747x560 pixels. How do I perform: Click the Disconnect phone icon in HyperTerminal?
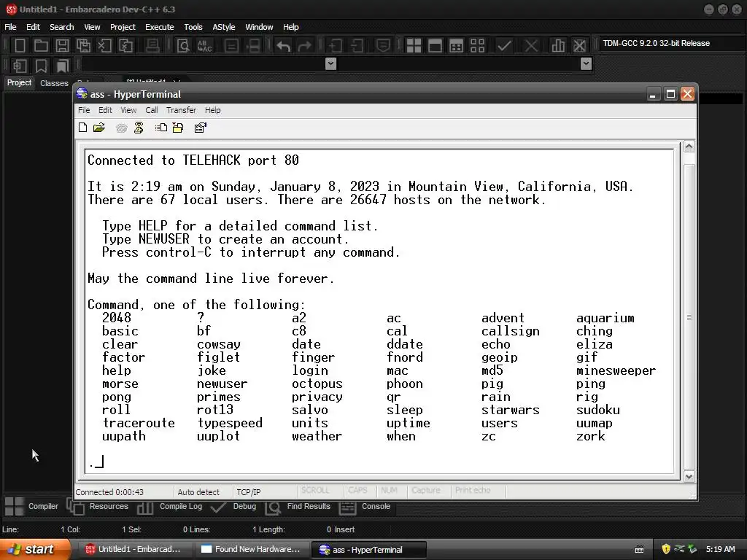[139, 128]
